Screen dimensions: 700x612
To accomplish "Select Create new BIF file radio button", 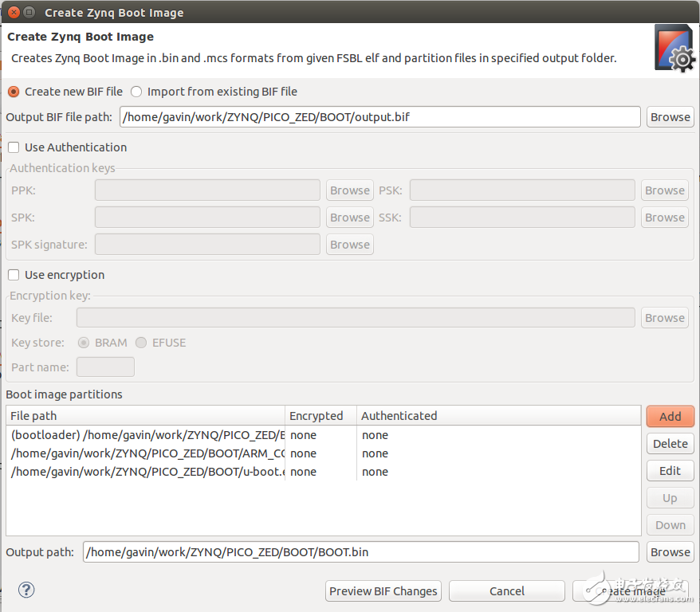I will 14,92.
